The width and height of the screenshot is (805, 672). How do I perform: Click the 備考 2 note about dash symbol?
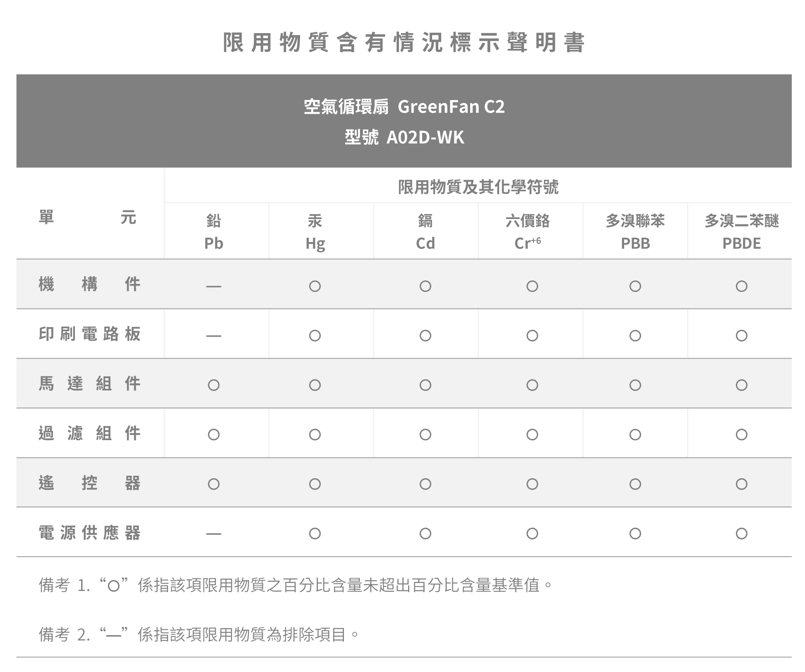point(199,634)
